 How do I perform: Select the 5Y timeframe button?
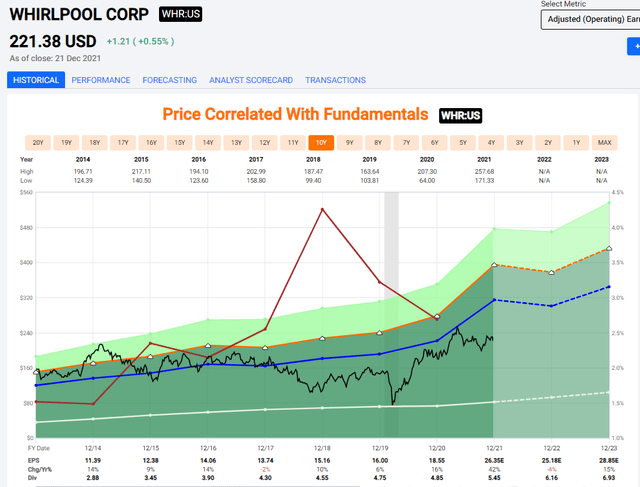click(463, 142)
